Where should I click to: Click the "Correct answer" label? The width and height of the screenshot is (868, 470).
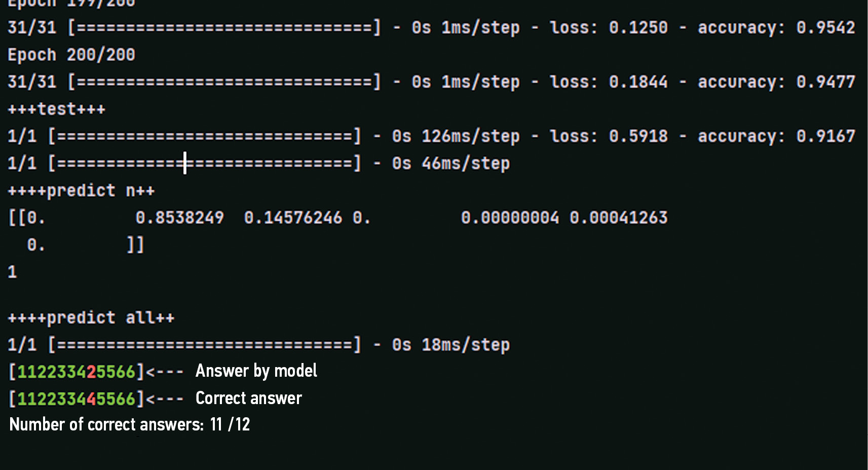click(x=249, y=398)
